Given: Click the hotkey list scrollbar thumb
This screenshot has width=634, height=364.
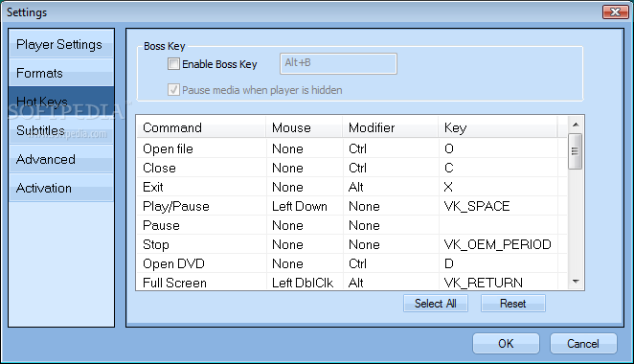Looking at the screenshot, I should [575, 150].
